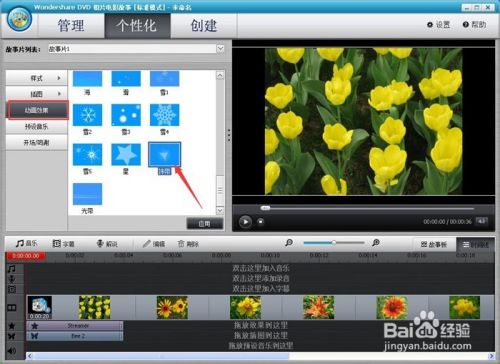Select 动画效果 in the sidebar
Image resolution: width=500 pixels, height=364 pixels.
(x=37, y=110)
